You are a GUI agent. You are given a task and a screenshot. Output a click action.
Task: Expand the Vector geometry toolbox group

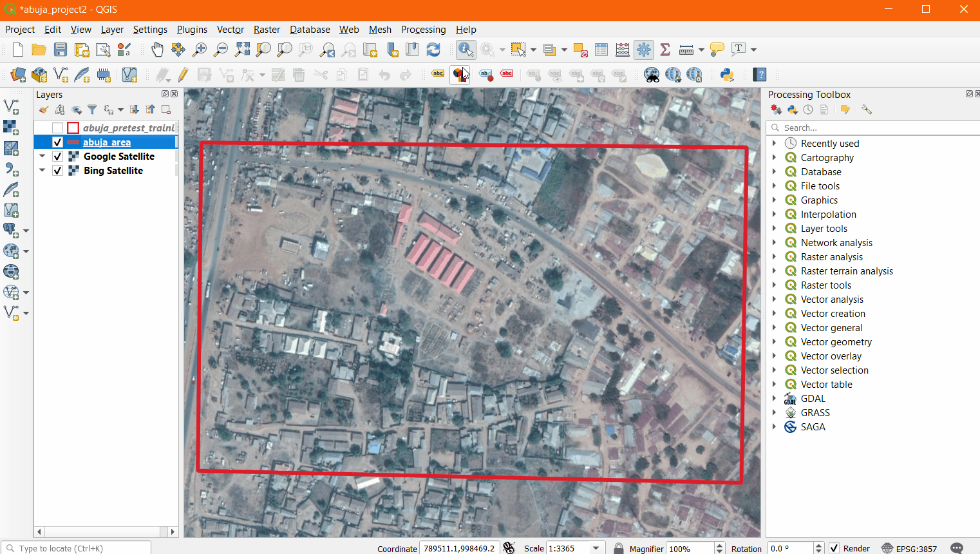tap(775, 342)
